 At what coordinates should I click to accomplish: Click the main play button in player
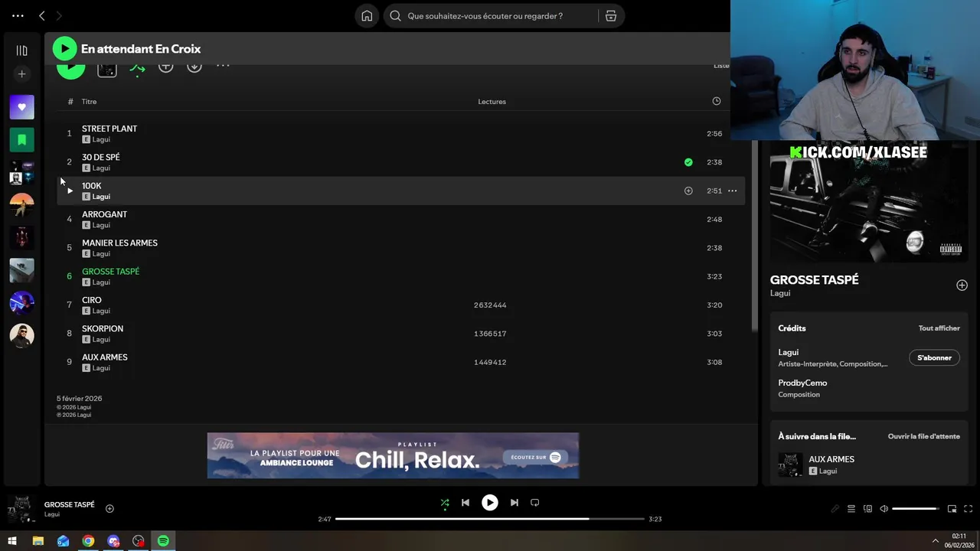click(490, 503)
